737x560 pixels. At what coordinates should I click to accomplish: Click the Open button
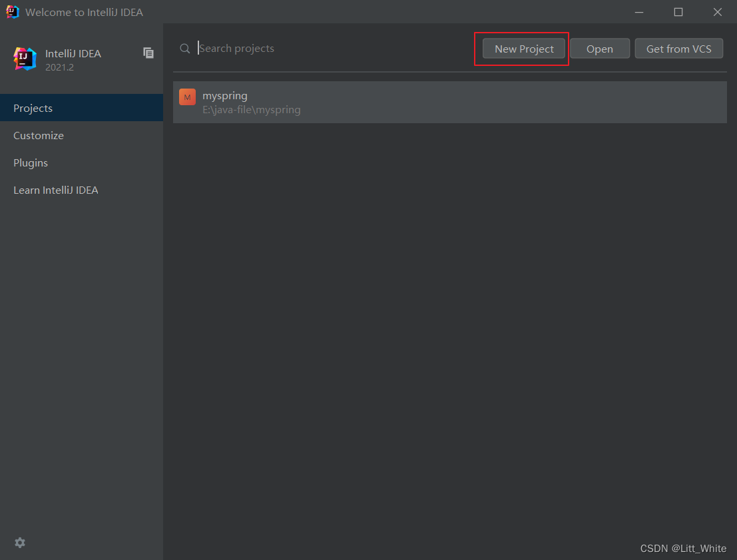tap(600, 49)
